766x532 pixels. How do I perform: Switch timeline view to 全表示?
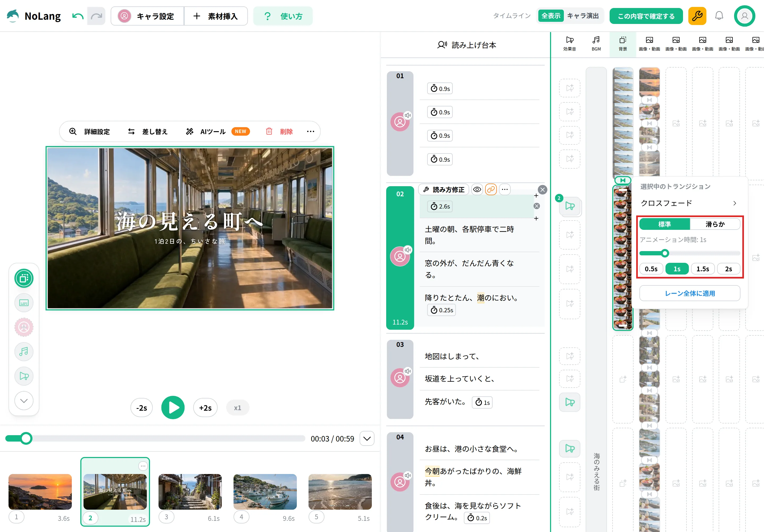[x=551, y=16]
